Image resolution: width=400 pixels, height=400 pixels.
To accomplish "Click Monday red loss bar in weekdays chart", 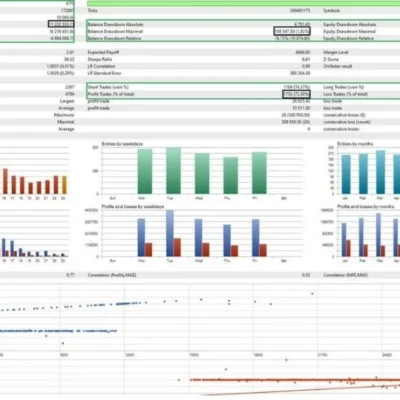I will 149,250.
